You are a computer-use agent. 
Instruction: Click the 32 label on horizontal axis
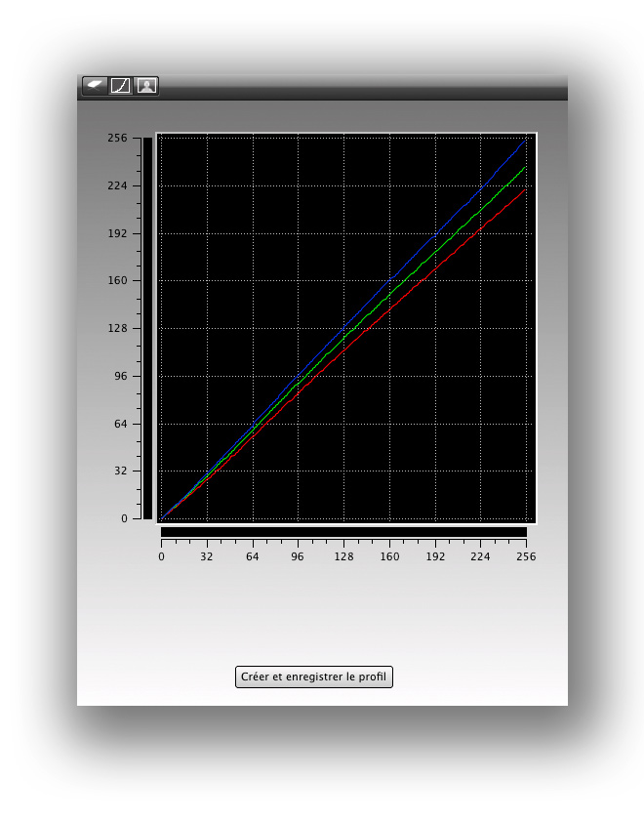click(207, 556)
